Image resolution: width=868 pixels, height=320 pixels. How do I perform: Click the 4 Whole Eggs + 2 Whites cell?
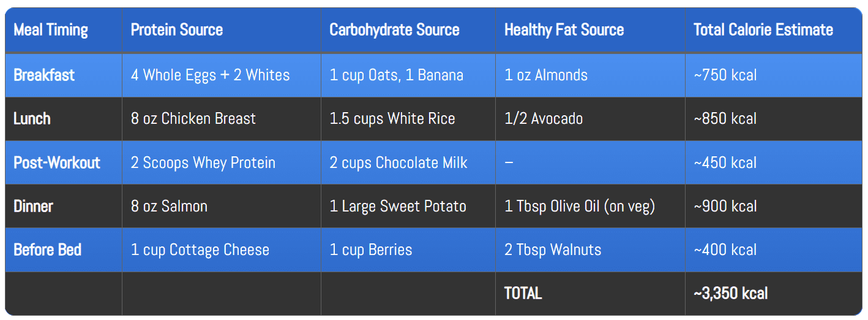210,75
